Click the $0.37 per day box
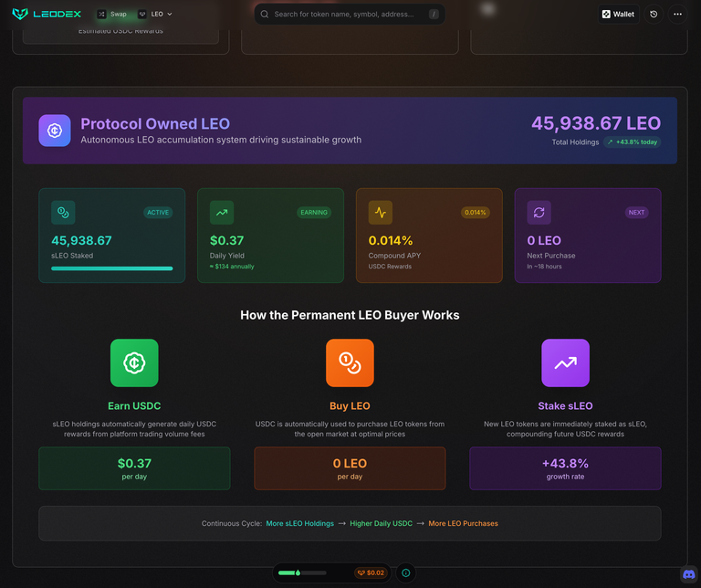This screenshot has width=701, height=588. pyautogui.click(x=134, y=468)
